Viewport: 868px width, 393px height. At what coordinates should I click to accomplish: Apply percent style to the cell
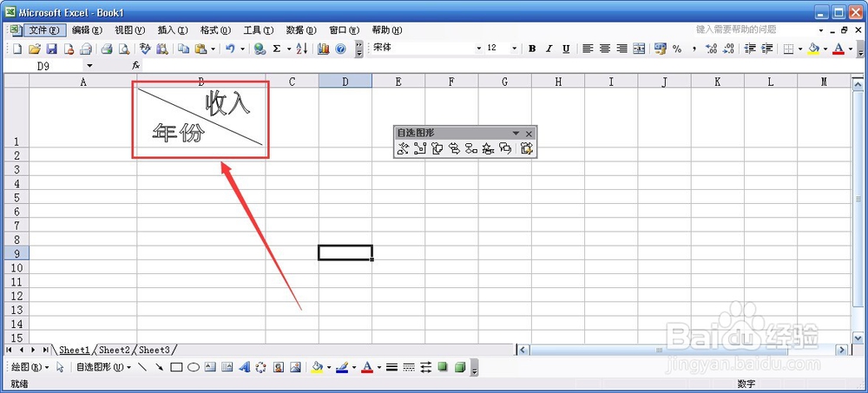(x=677, y=49)
